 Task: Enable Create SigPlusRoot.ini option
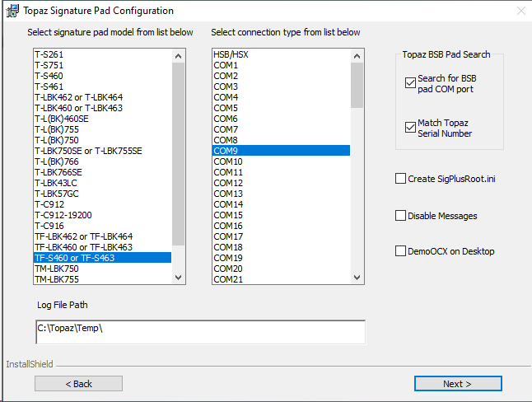[400, 179]
